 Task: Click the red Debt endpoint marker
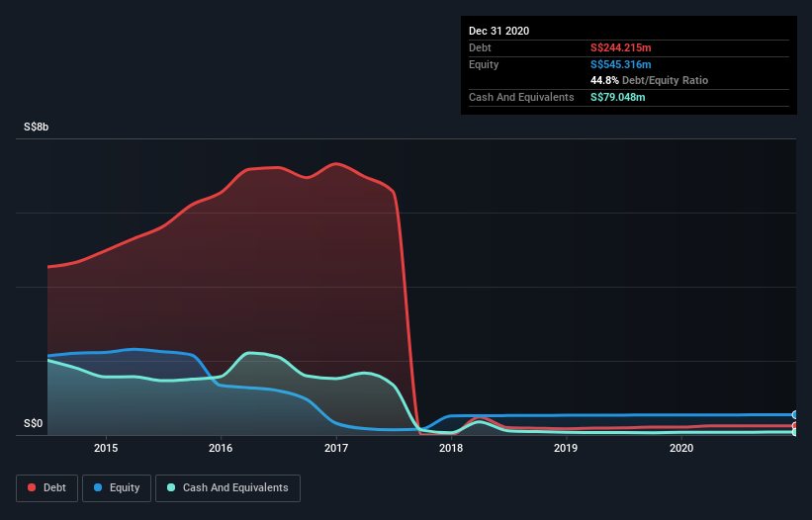tap(795, 426)
